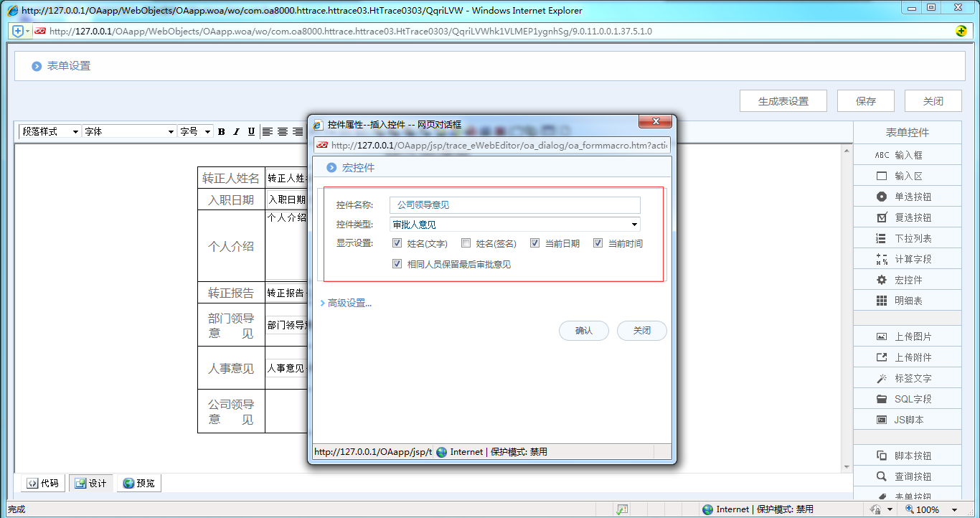
Task: Toggle bold text formatting
Action: click(x=221, y=131)
